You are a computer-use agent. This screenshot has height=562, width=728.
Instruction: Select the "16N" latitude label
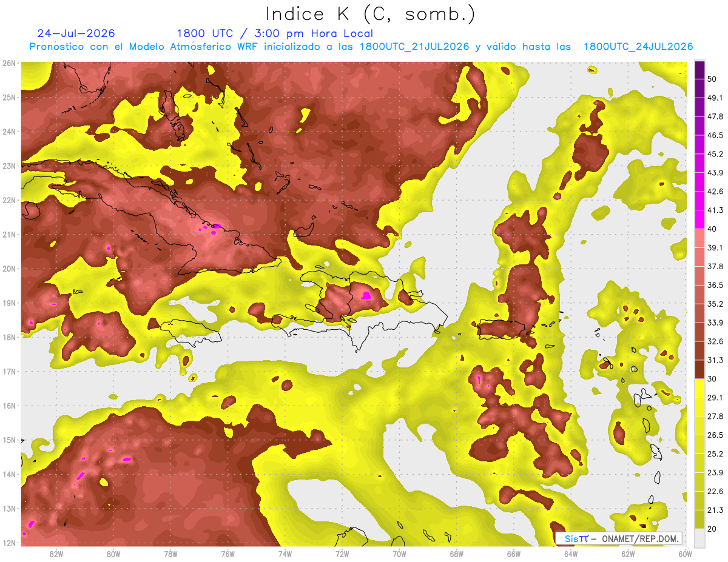8,406
